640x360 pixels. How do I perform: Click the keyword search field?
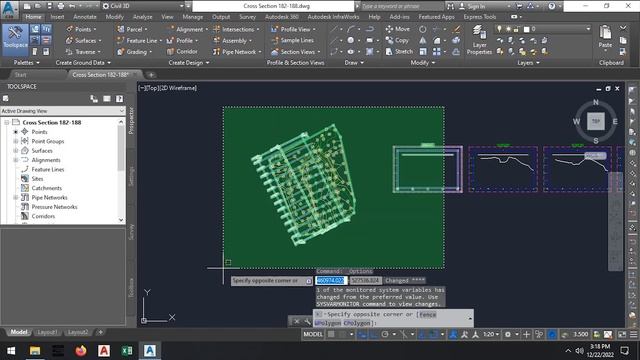point(402,6)
